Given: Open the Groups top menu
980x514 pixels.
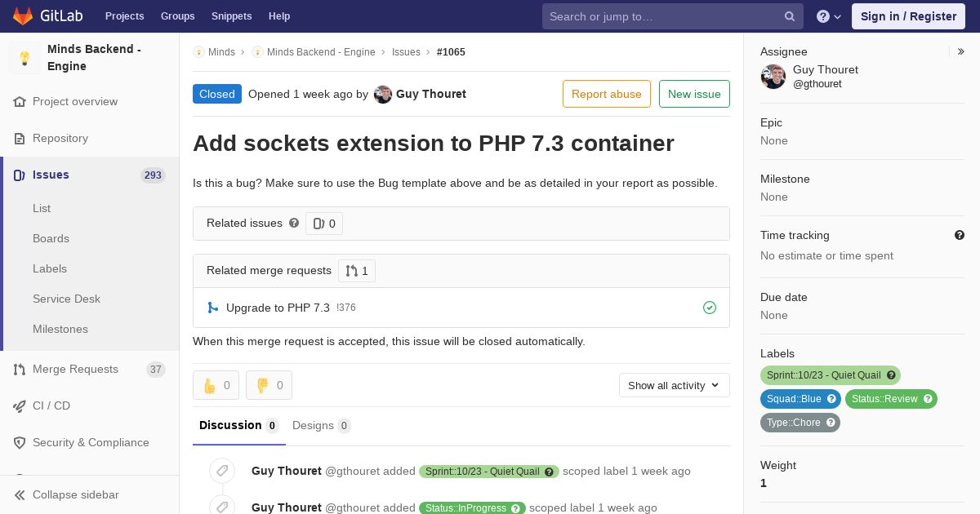Looking at the screenshot, I should 177,16.
